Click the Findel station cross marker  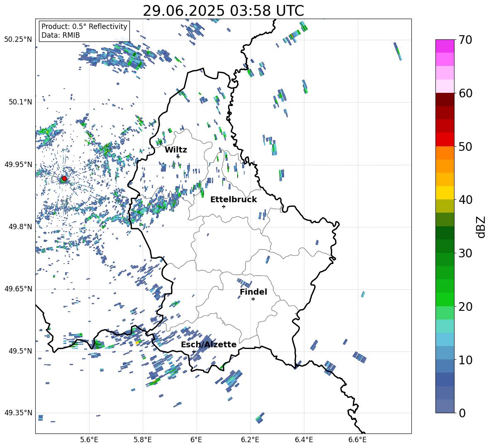(x=253, y=299)
